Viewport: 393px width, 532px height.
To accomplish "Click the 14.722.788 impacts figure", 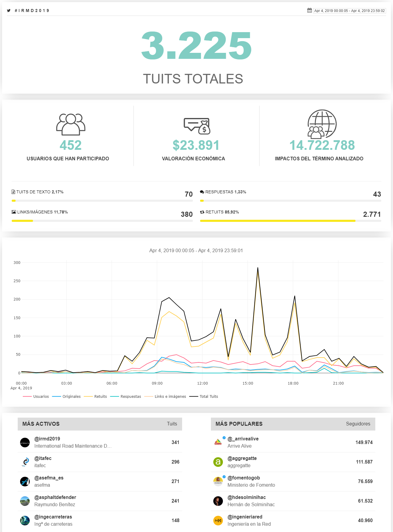I will point(322,145).
